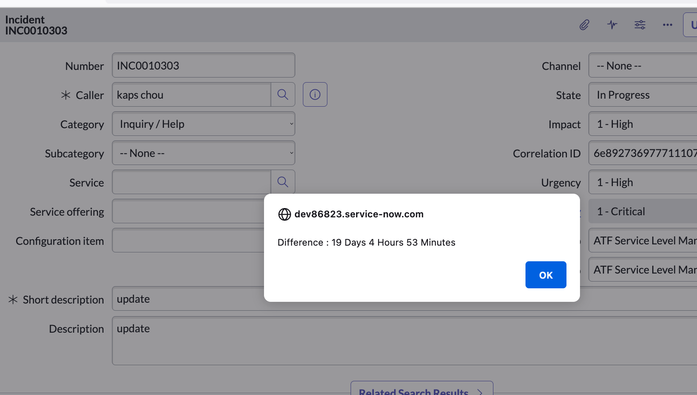Open the attachments paperclip icon

pyautogui.click(x=584, y=25)
